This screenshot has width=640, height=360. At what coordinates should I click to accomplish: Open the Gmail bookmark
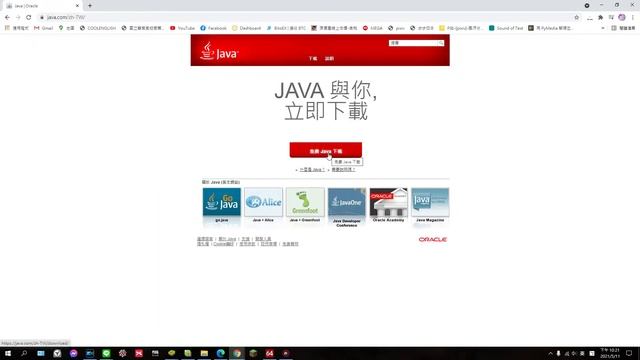click(x=44, y=28)
